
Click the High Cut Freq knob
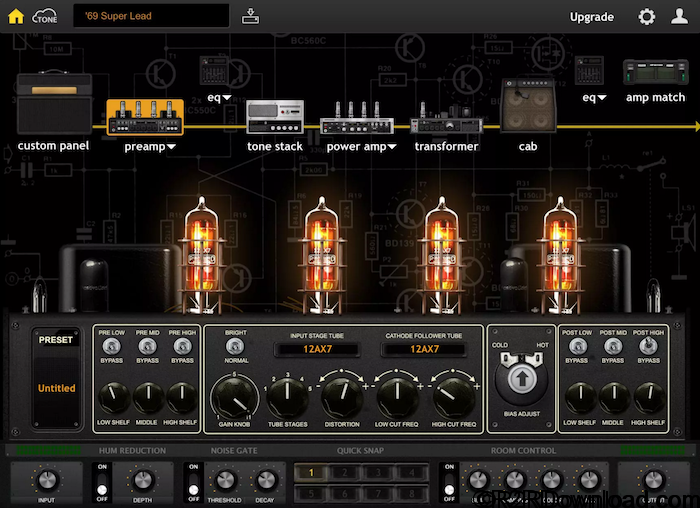453,396
